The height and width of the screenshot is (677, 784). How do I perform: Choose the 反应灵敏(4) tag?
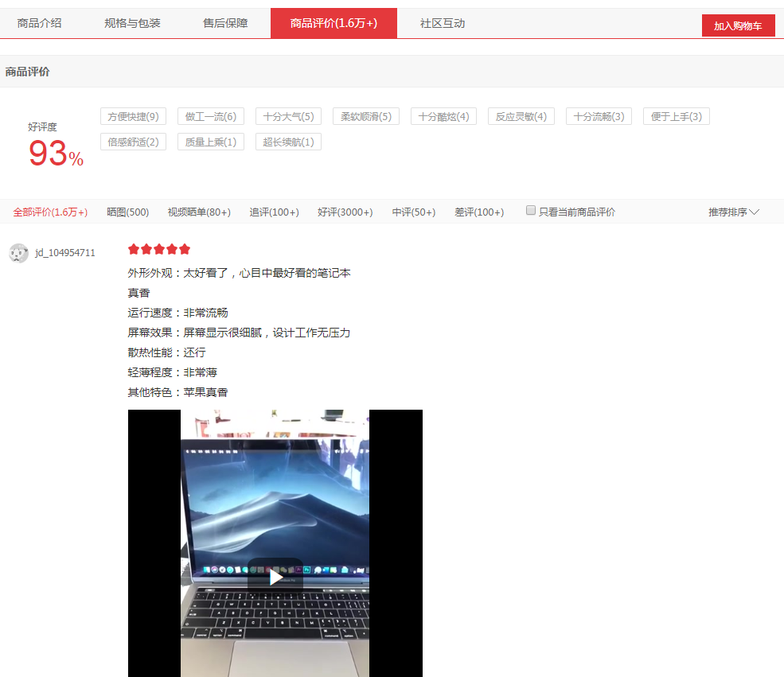(x=521, y=116)
